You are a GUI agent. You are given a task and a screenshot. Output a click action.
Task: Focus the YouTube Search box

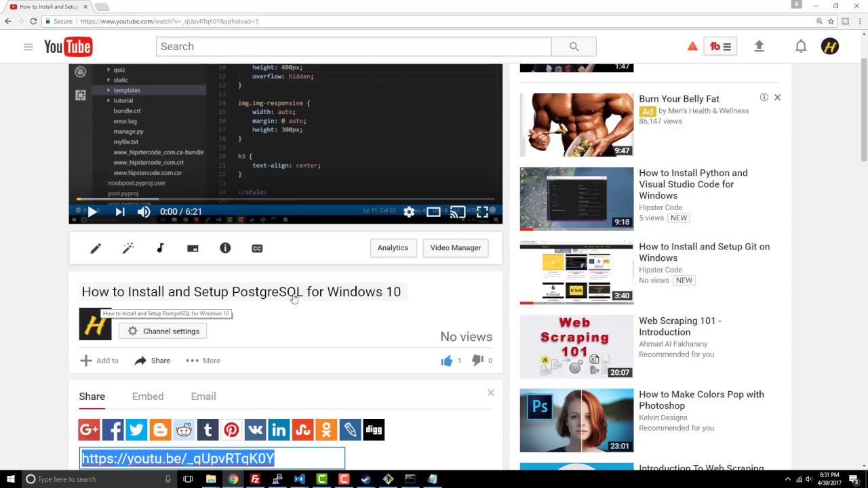[353, 47]
